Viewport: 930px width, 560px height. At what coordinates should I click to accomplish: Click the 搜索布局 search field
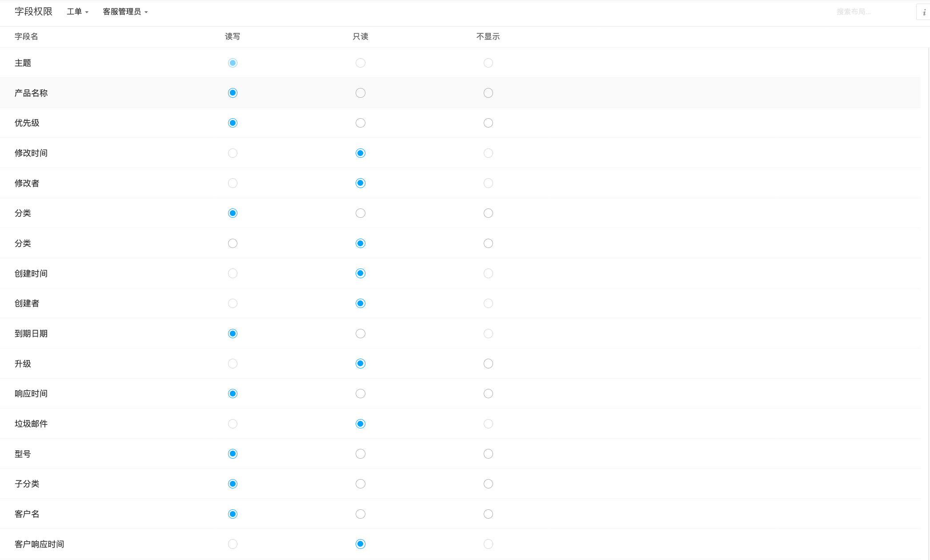[x=870, y=12]
